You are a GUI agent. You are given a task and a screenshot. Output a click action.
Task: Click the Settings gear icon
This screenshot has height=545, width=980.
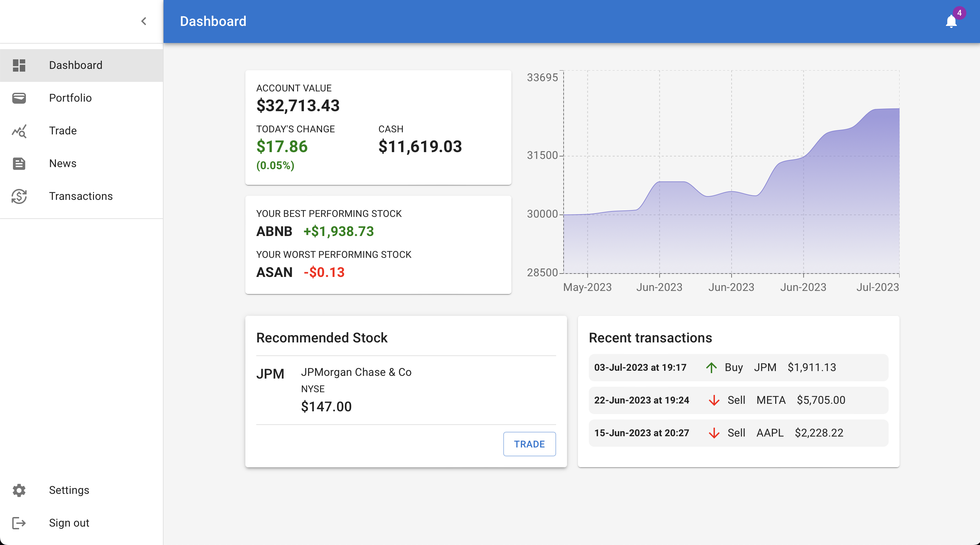(19, 490)
